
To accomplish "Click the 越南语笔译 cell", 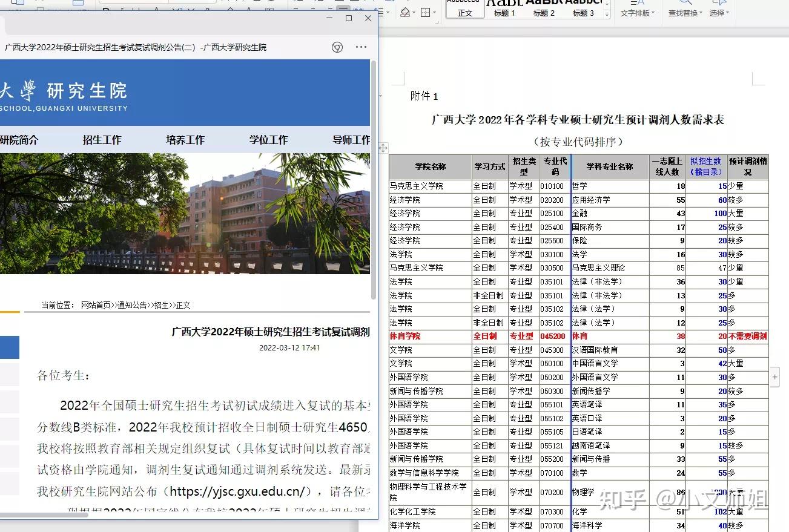I will coord(610,445).
